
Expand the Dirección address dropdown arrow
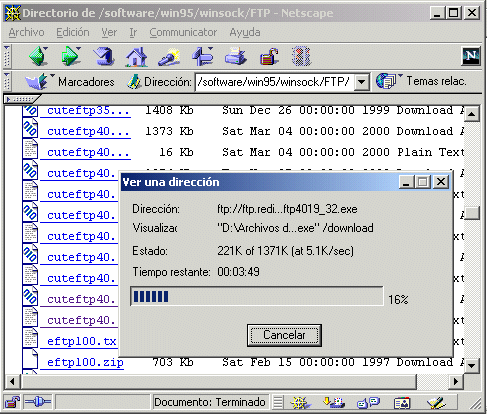coord(362,82)
